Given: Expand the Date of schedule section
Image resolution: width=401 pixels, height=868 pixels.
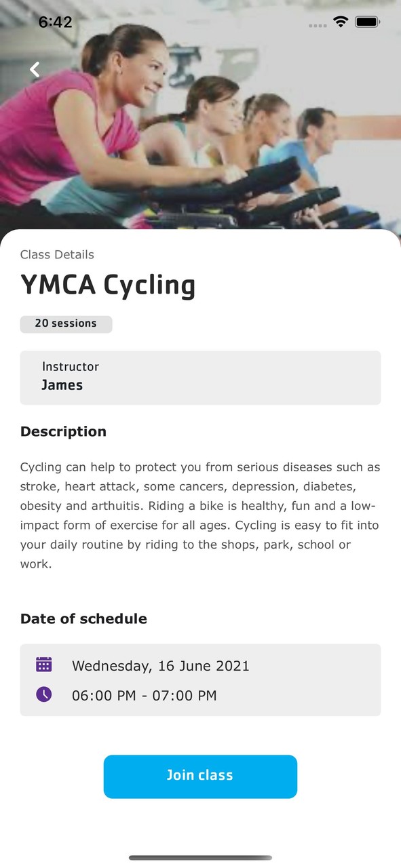Looking at the screenshot, I should (83, 618).
